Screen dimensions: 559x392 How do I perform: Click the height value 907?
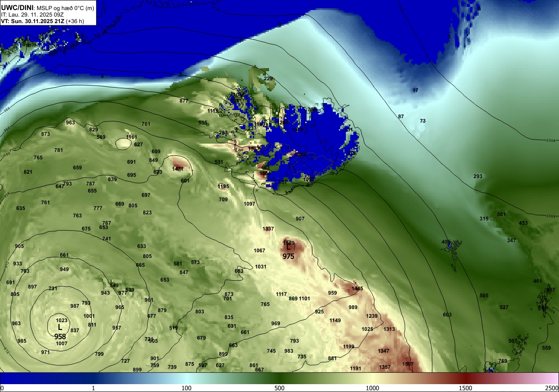point(300,219)
